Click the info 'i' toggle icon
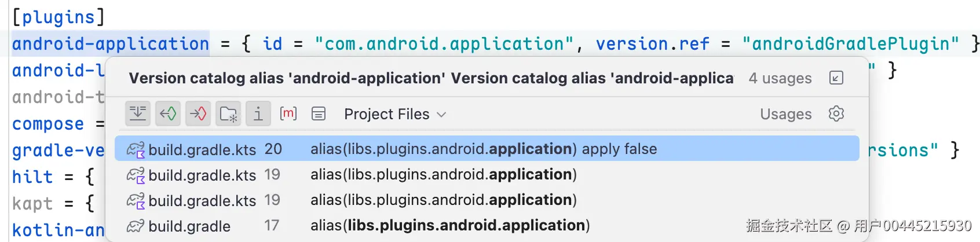980x242 pixels. click(258, 113)
